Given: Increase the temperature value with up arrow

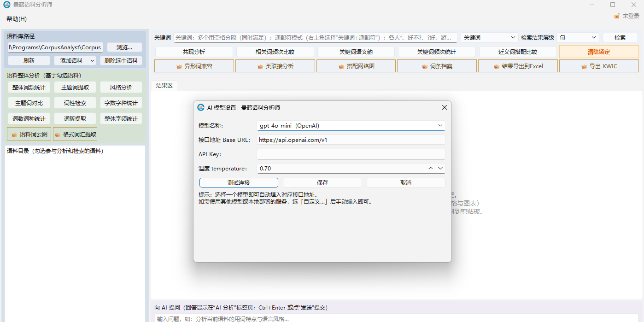Looking at the screenshot, I should pyautogui.click(x=431, y=169).
